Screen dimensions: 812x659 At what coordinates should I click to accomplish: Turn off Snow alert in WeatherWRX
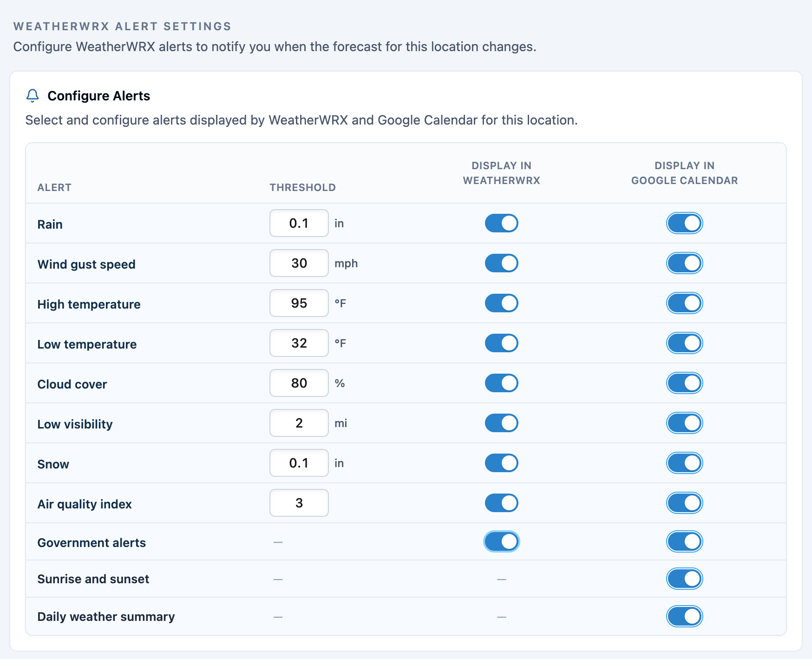point(501,463)
